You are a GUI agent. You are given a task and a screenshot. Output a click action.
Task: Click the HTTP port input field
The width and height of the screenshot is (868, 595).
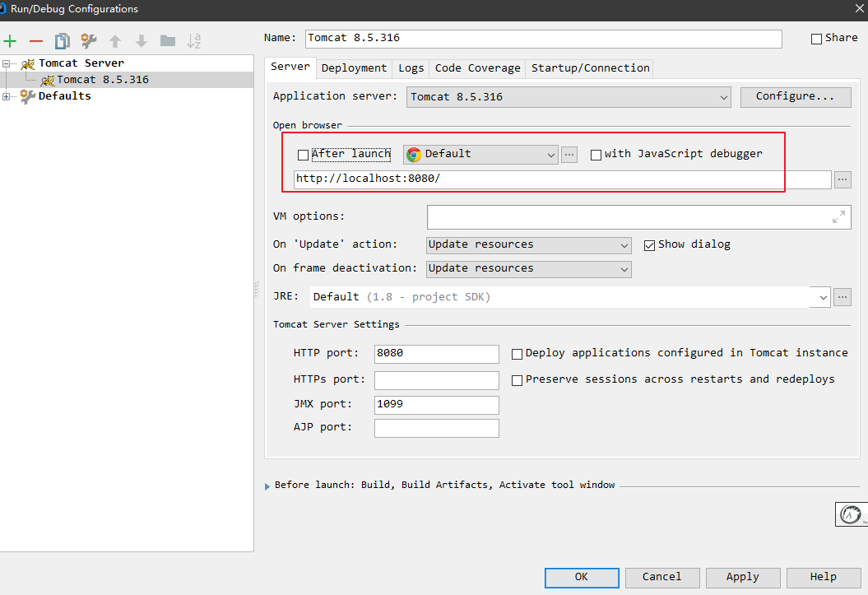click(x=436, y=354)
